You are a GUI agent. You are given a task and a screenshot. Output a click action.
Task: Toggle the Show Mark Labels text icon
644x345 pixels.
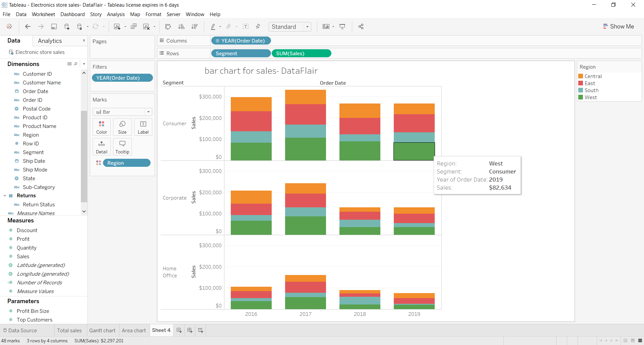pos(246,26)
